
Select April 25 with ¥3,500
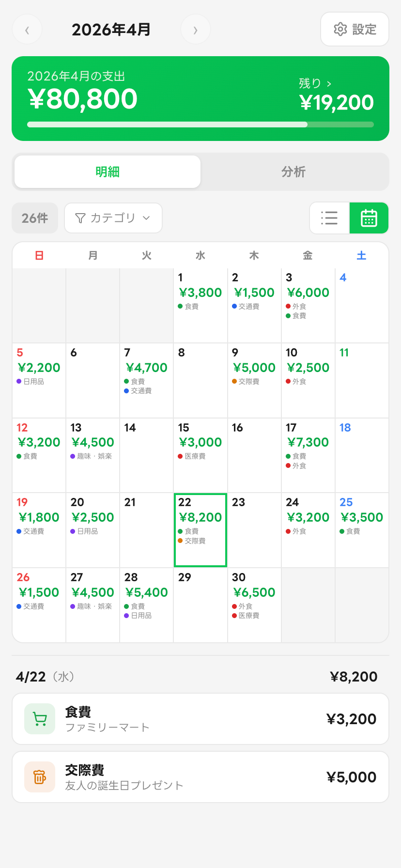362,530
